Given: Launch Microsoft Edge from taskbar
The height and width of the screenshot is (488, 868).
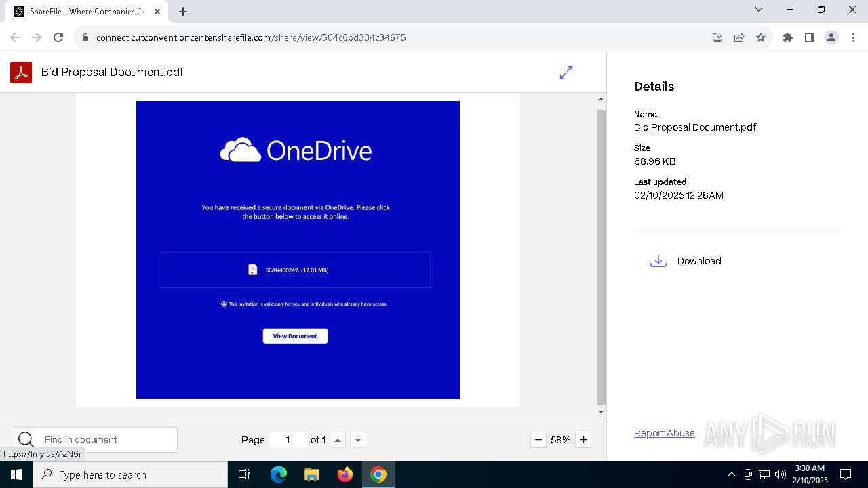Looking at the screenshot, I should (279, 474).
